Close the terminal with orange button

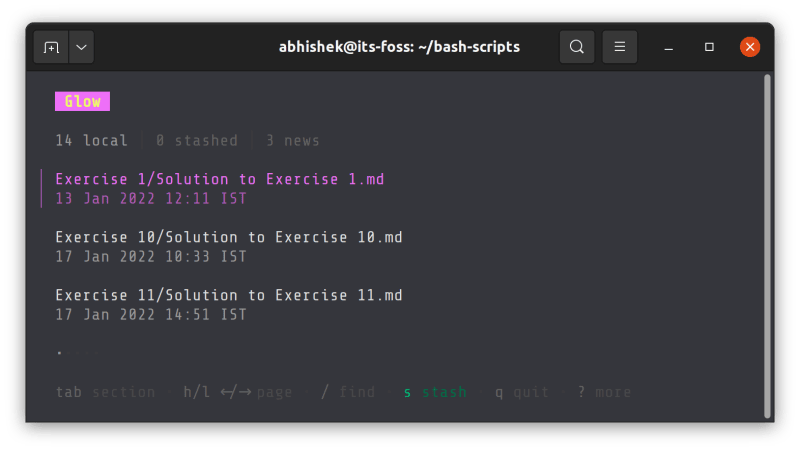click(750, 47)
